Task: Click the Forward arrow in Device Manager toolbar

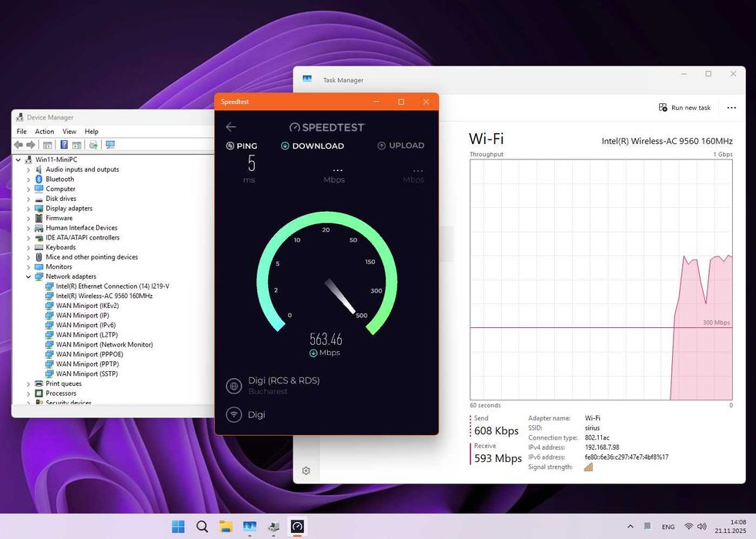Action: tap(31, 145)
